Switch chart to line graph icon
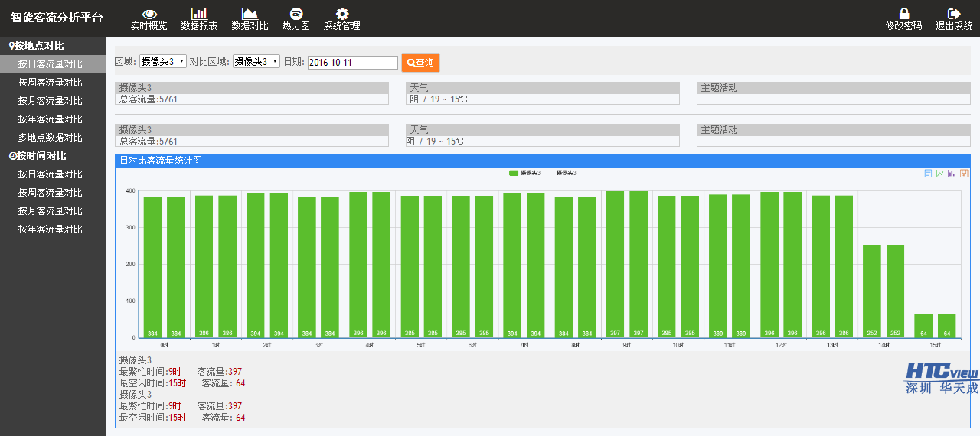 coord(939,174)
